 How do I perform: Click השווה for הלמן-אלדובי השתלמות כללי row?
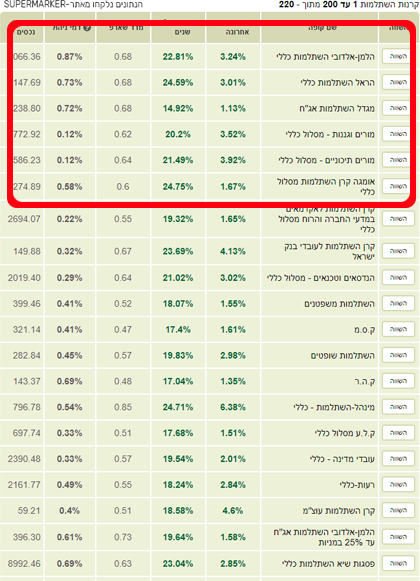(398, 56)
